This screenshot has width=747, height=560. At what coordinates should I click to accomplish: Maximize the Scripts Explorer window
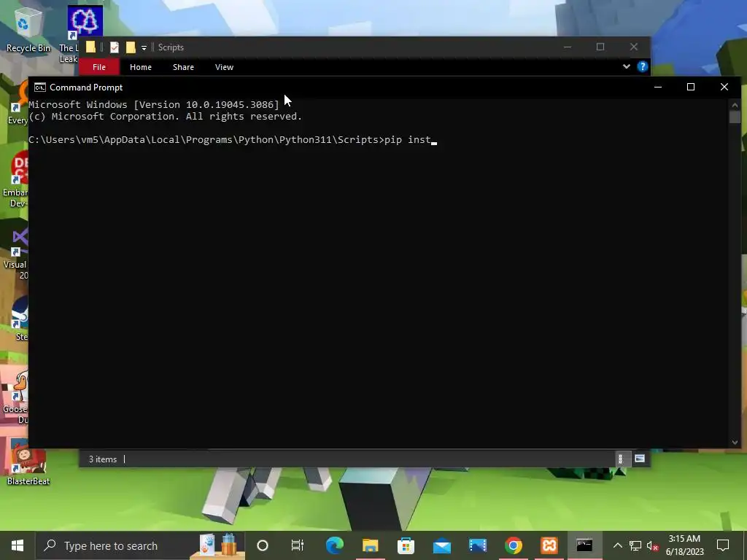[600, 47]
